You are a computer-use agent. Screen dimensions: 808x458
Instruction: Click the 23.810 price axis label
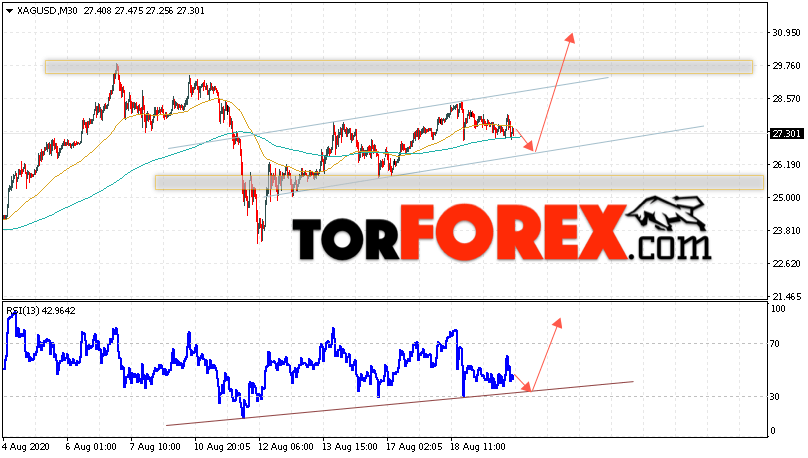pyautogui.click(x=786, y=230)
